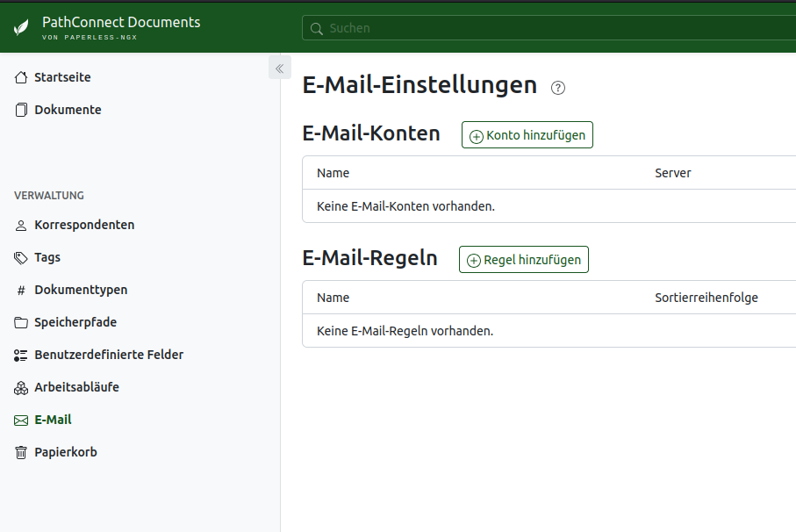The width and height of the screenshot is (796, 532).
Task: Click Regel hinzufügen to create a rule
Action: pos(523,259)
